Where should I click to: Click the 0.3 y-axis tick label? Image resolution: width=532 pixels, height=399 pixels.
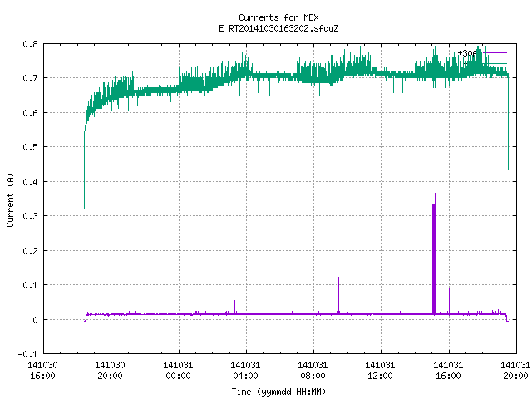[30, 216]
